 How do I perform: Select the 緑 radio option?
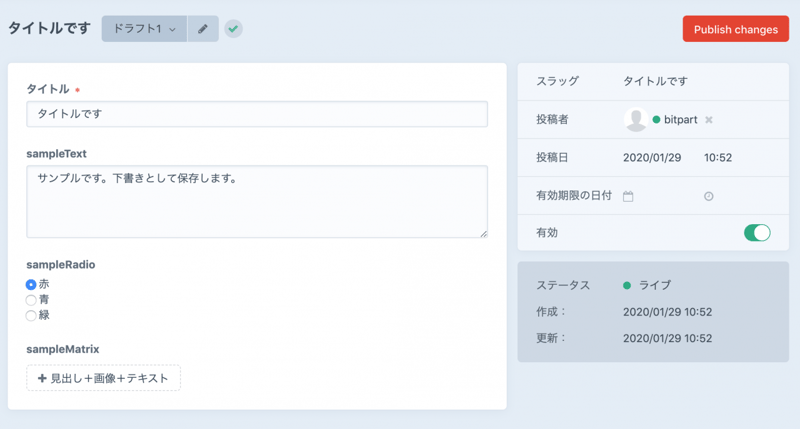31,315
